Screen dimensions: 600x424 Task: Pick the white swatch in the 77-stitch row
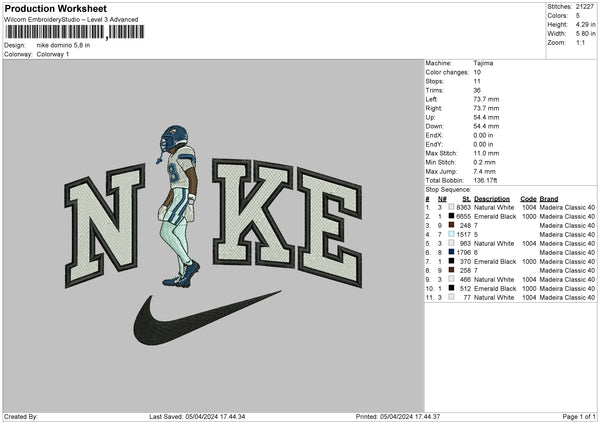click(x=451, y=297)
